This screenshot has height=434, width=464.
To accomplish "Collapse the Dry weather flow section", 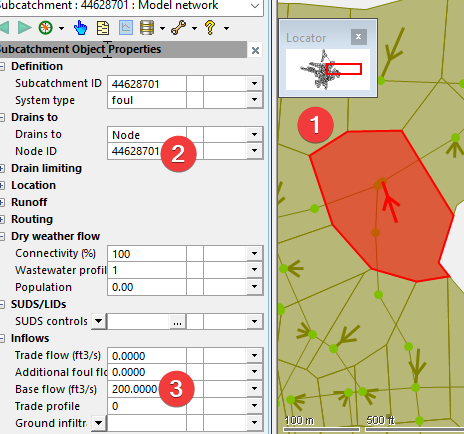I will point(2,236).
